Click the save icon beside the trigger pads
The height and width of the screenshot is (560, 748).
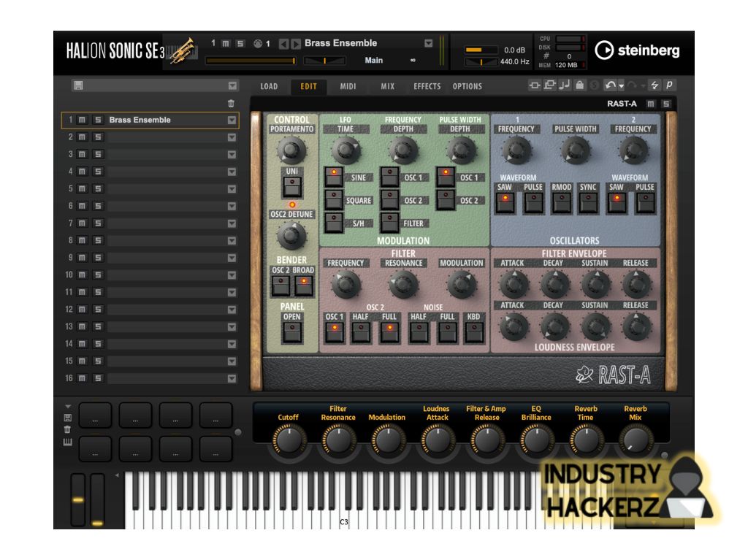[68, 418]
